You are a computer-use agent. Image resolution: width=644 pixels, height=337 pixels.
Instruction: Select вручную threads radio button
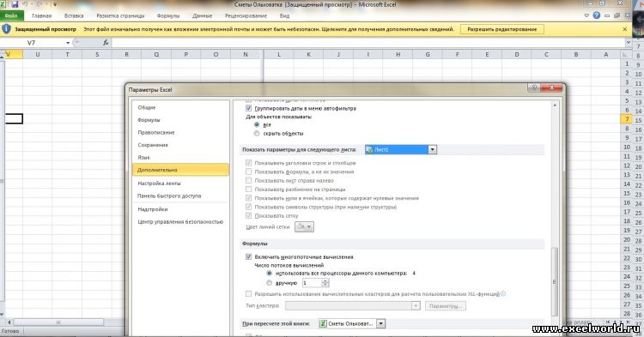269,283
